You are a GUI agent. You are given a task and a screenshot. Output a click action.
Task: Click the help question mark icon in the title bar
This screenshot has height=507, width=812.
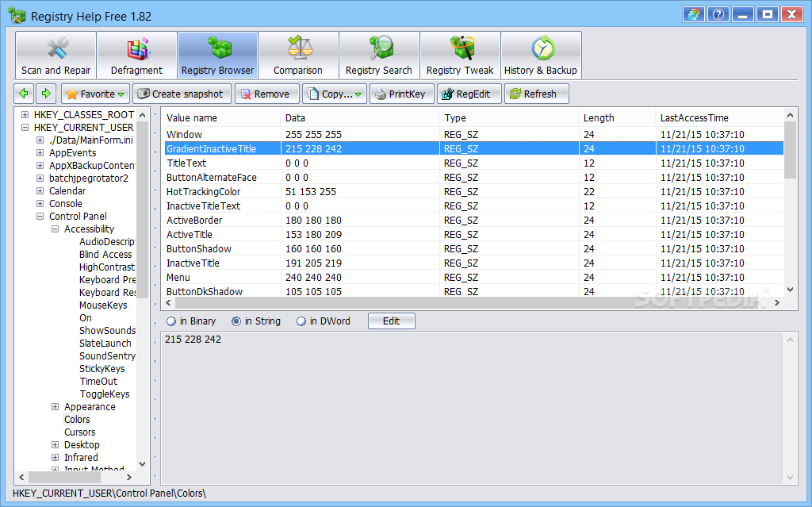tap(718, 14)
